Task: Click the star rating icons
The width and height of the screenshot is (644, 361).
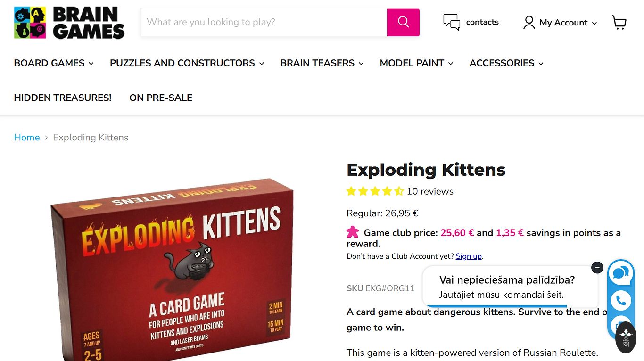Action: [x=375, y=191]
